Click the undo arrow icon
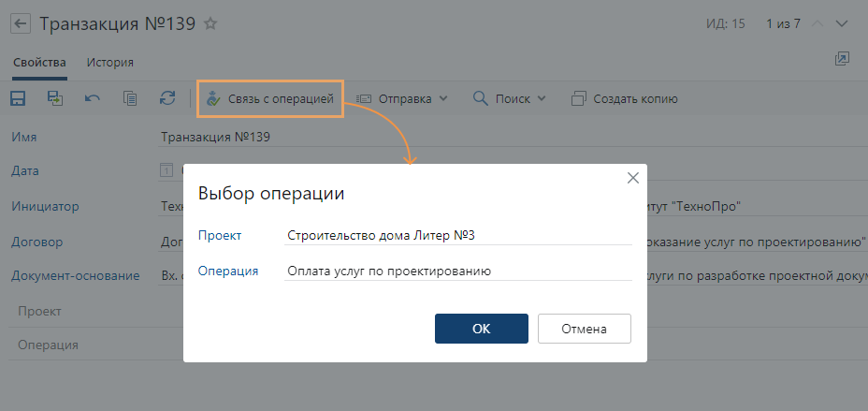 coord(93,98)
